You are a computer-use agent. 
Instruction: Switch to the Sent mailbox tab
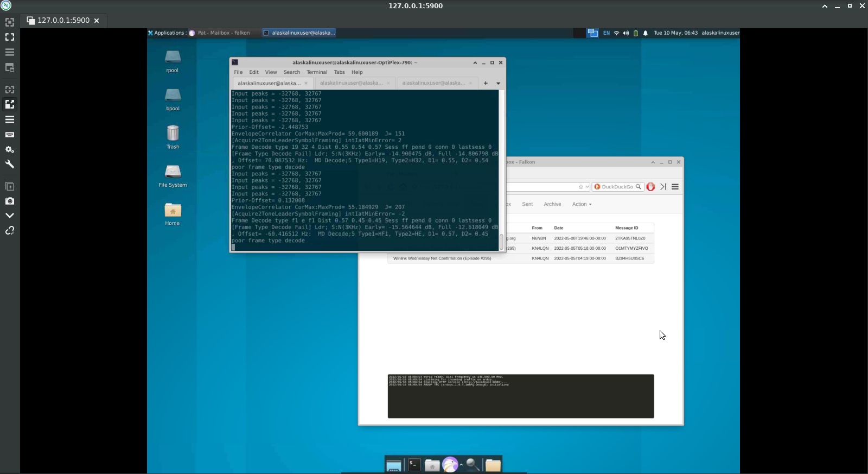click(x=527, y=204)
